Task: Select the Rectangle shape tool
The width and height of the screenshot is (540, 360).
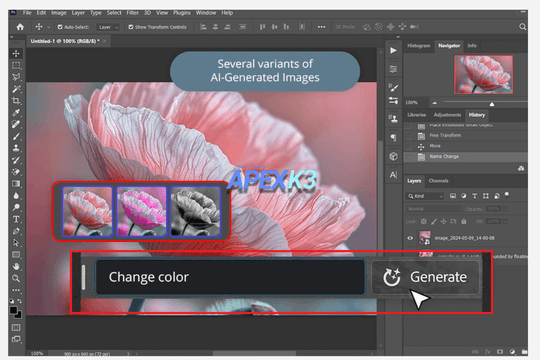Action: click(16, 255)
